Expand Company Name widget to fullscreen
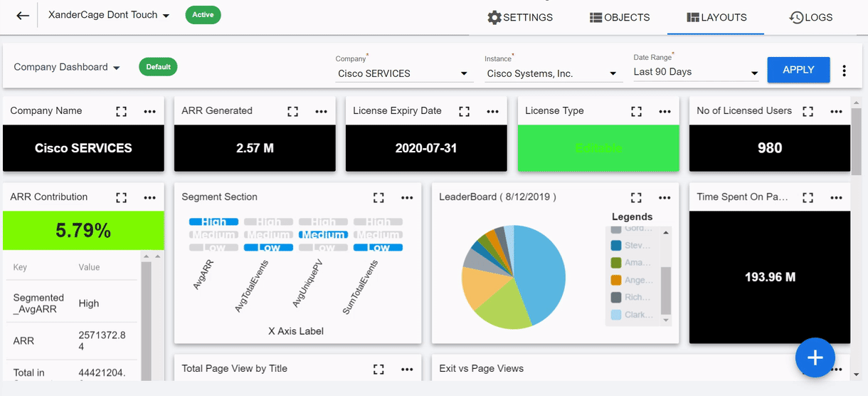 click(x=121, y=111)
